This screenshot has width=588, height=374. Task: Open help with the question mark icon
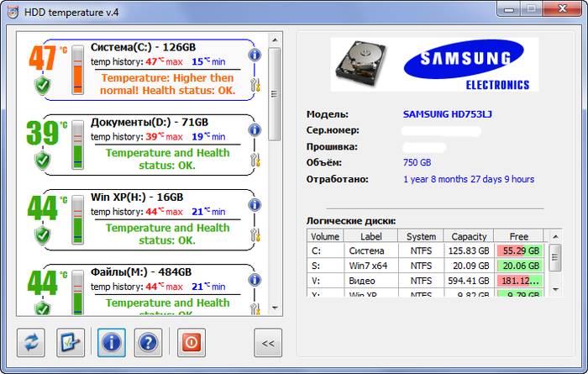(149, 343)
